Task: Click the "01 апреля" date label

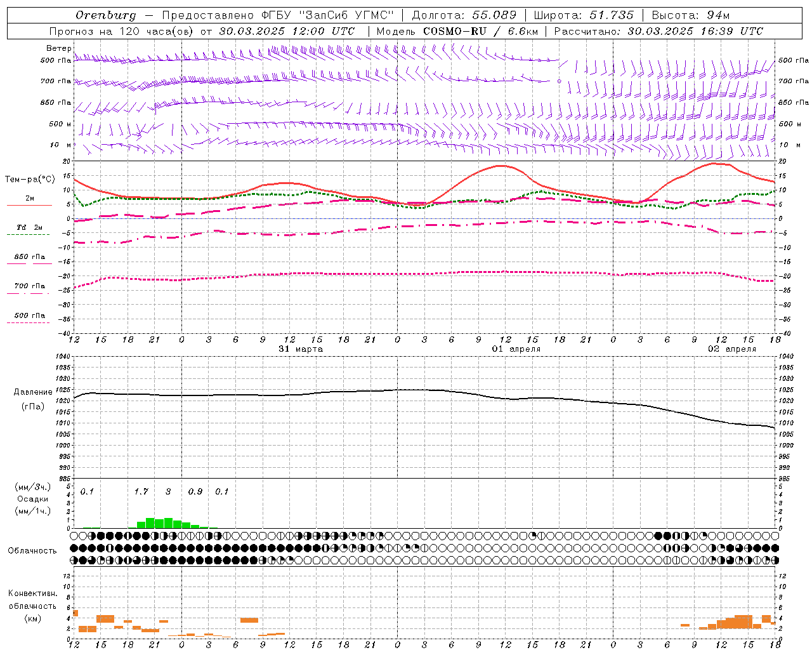Action: click(516, 349)
